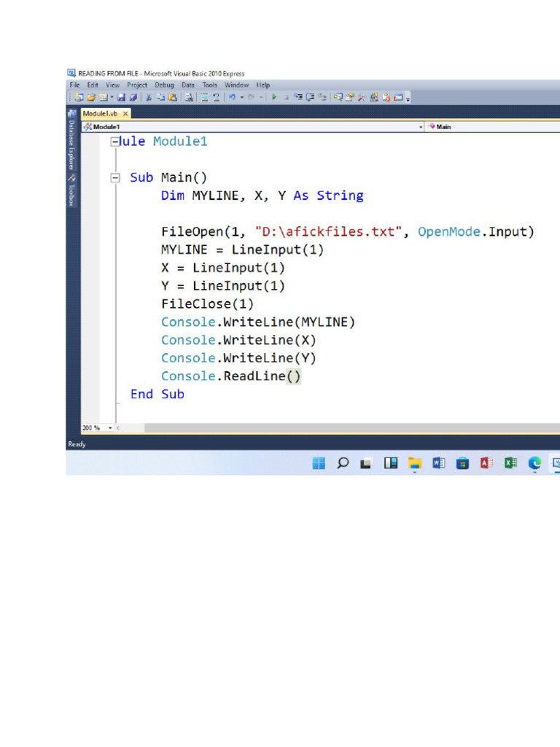The width and height of the screenshot is (560, 747).
Task: Click the Undo arrow icon
Action: point(231,97)
